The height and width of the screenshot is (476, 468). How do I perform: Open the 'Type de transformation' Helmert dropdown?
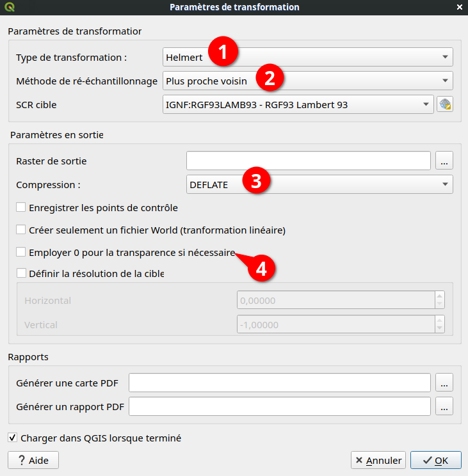[307, 57]
